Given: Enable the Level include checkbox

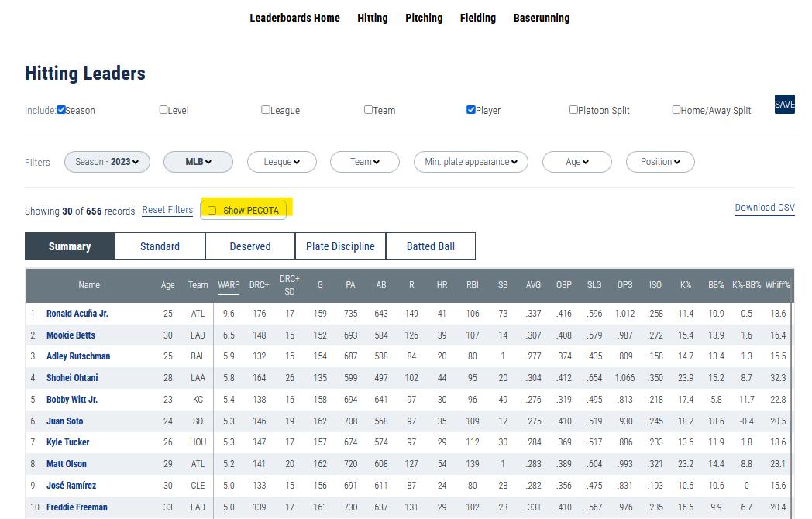Looking at the screenshot, I should click(163, 110).
